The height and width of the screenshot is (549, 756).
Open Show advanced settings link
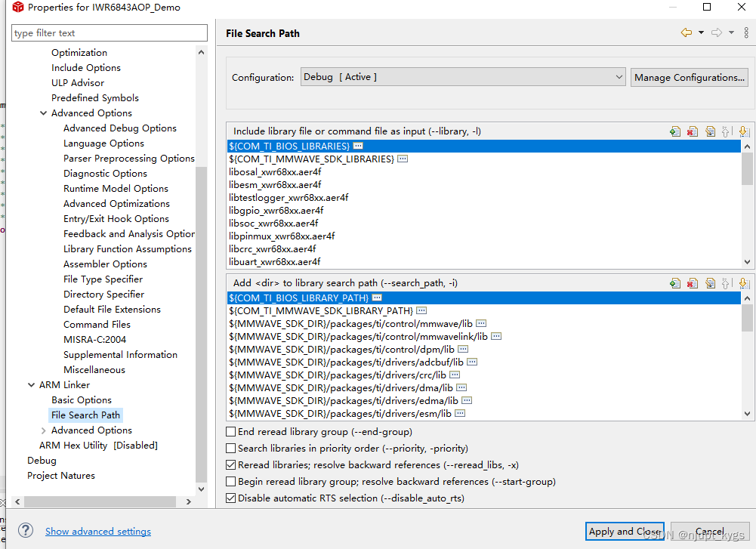pos(98,531)
